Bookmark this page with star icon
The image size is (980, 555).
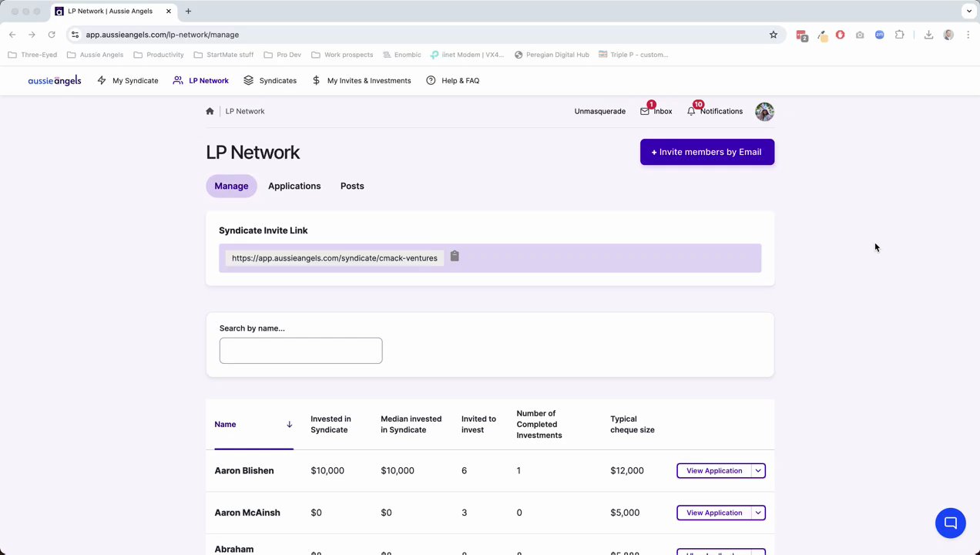click(773, 35)
